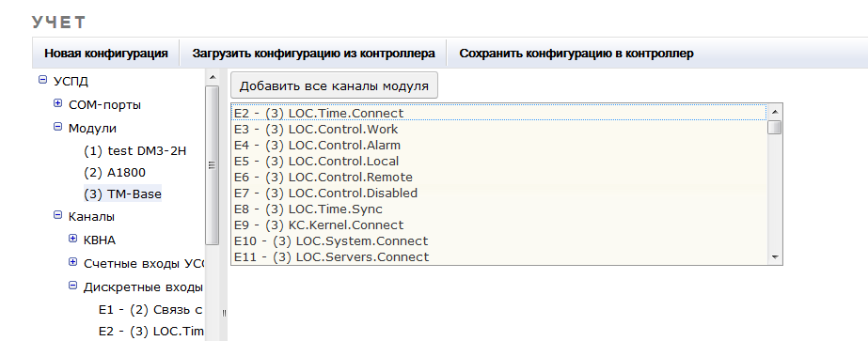Select the Дискретные входы tree item
868x341 pixels.
tap(143, 287)
